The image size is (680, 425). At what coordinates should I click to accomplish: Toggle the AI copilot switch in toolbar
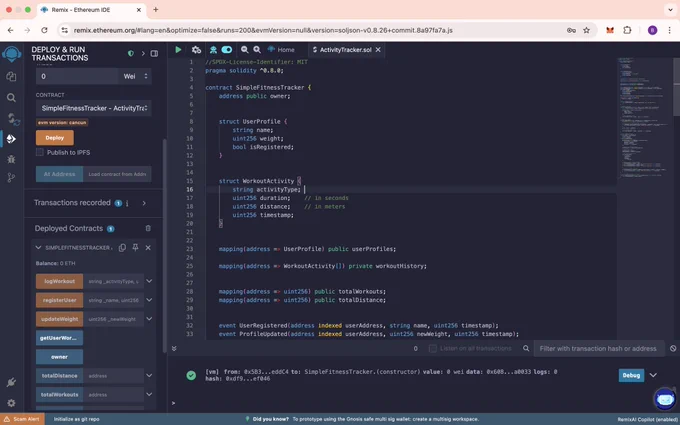click(227, 50)
